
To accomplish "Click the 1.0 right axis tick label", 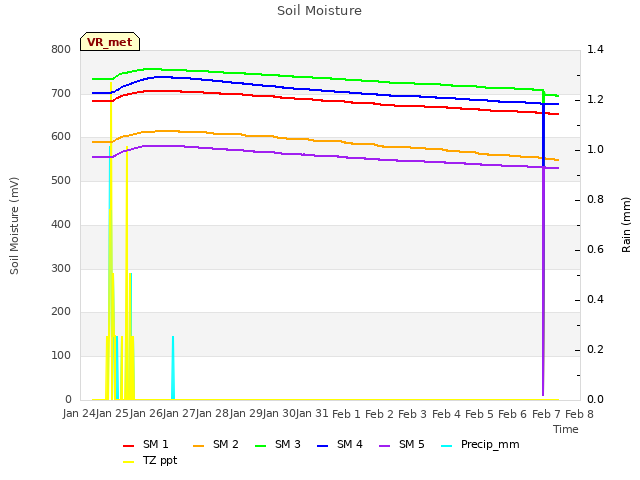I will coord(595,149).
